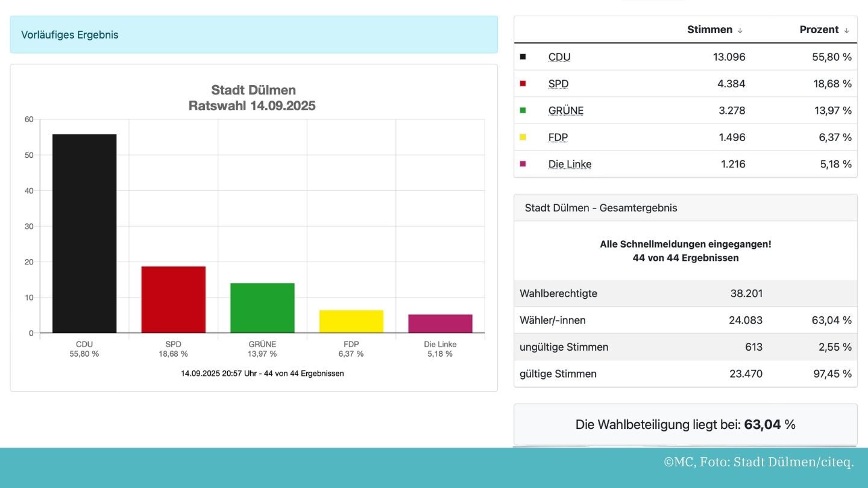Click the yellow FDP color square

pos(523,137)
